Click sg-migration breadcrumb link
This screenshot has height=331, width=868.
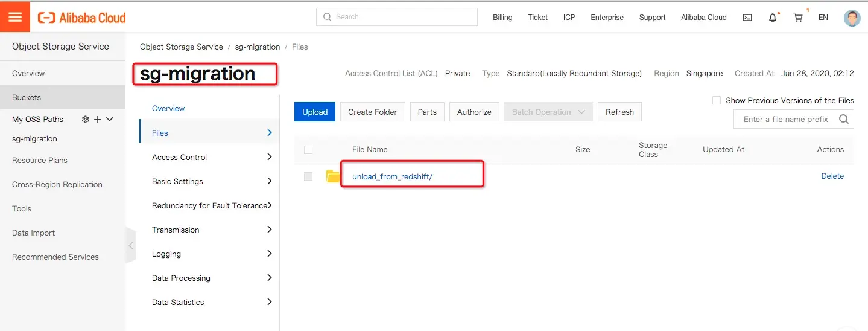pyautogui.click(x=258, y=47)
